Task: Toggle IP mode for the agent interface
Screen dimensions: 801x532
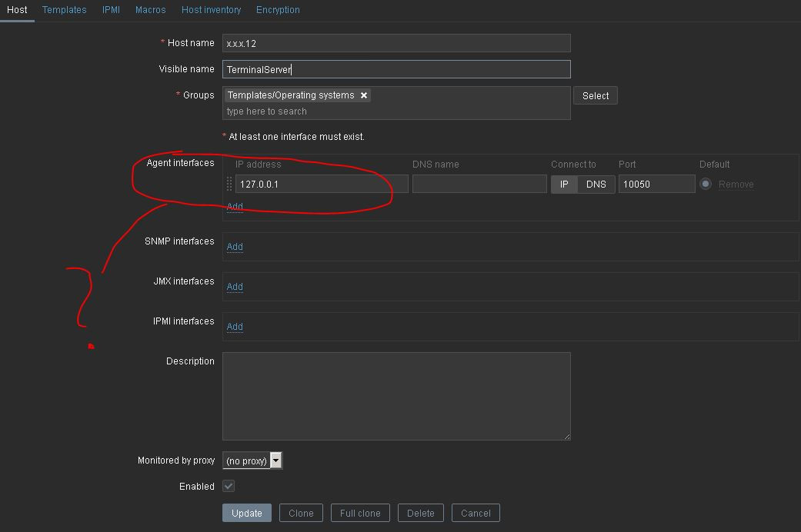Action: [564, 184]
